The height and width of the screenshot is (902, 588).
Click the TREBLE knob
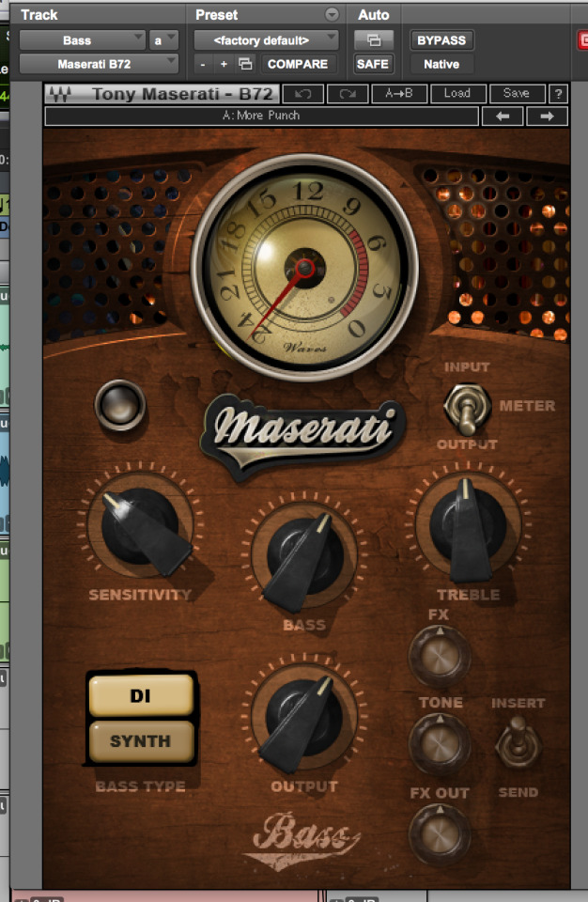[x=468, y=525]
